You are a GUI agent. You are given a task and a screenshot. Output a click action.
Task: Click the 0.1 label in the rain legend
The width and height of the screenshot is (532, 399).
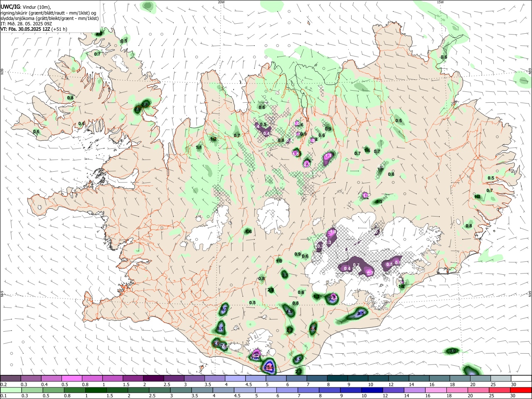pyautogui.click(x=3, y=396)
